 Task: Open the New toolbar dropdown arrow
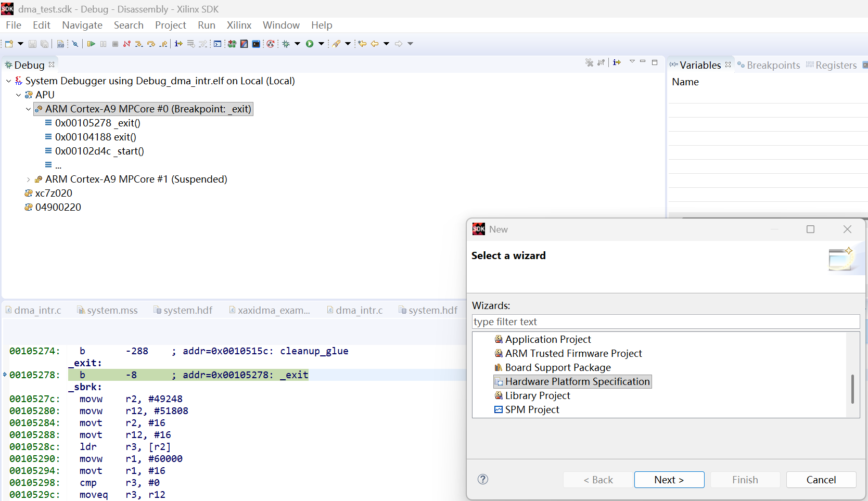tap(20, 44)
